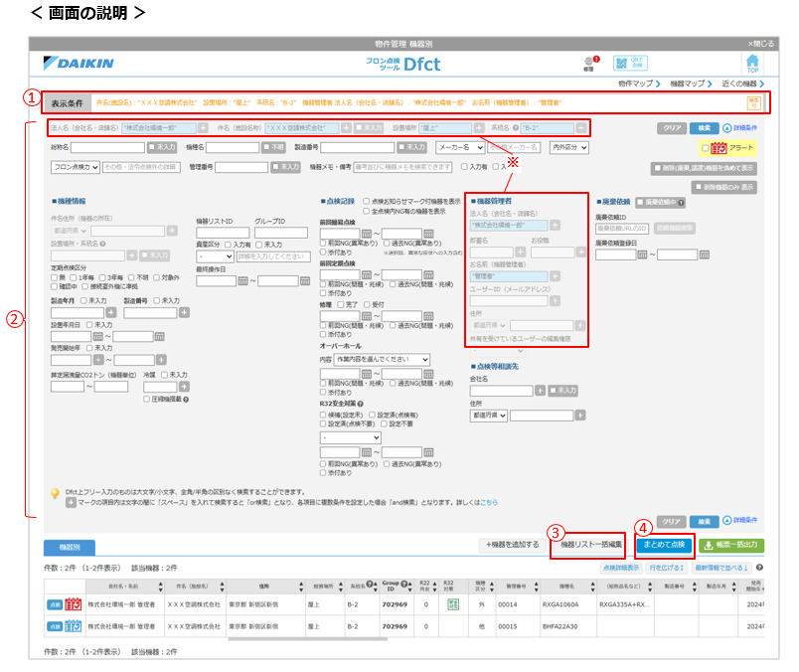
Task: Open the R22対策 sheet icon in first row
Action: pyautogui.click(x=450, y=603)
